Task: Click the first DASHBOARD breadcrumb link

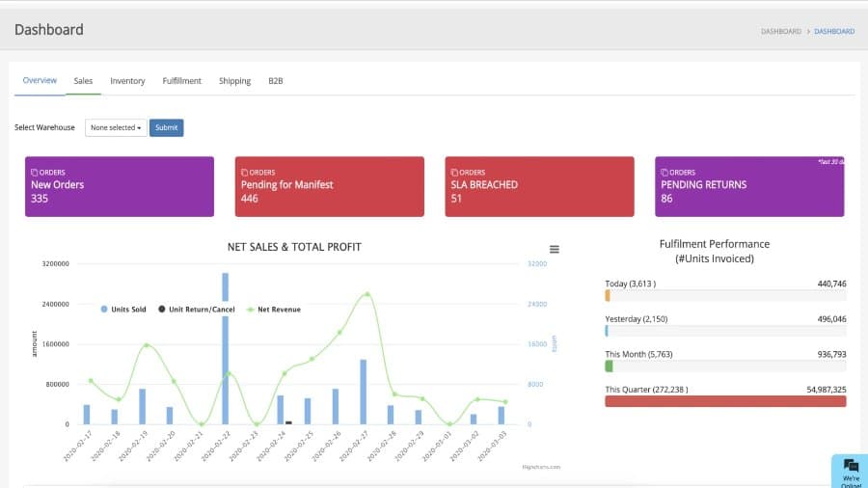Action: 781,32
